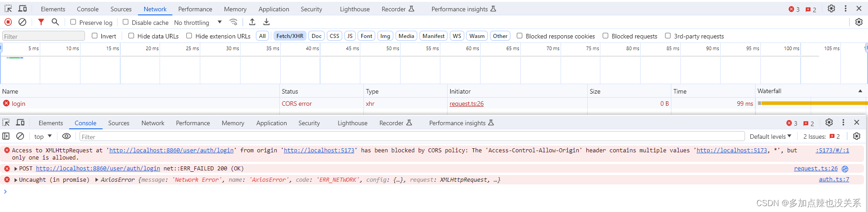Filter by WS request type
Screen dimensions: 868x212
point(457,36)
